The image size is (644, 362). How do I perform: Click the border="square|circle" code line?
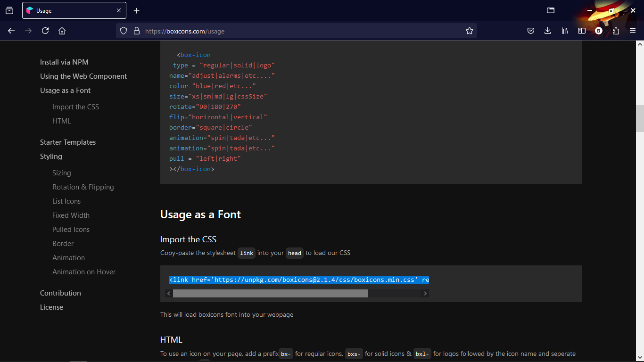(211, 127)
